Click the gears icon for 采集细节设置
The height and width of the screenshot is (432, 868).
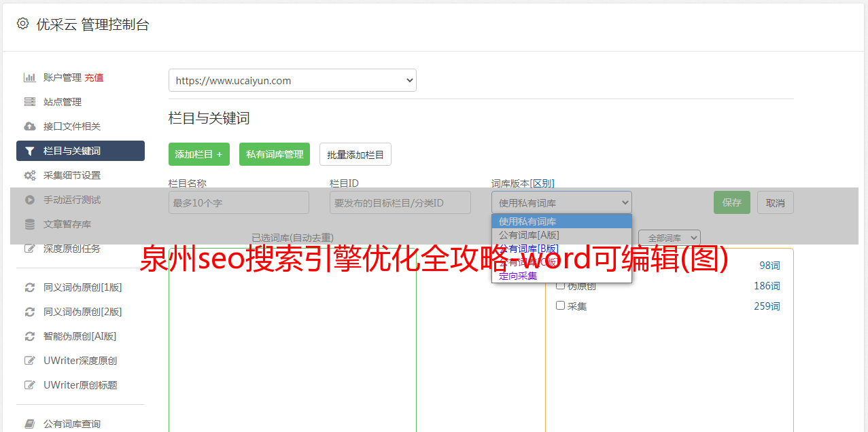pos(30,175)
